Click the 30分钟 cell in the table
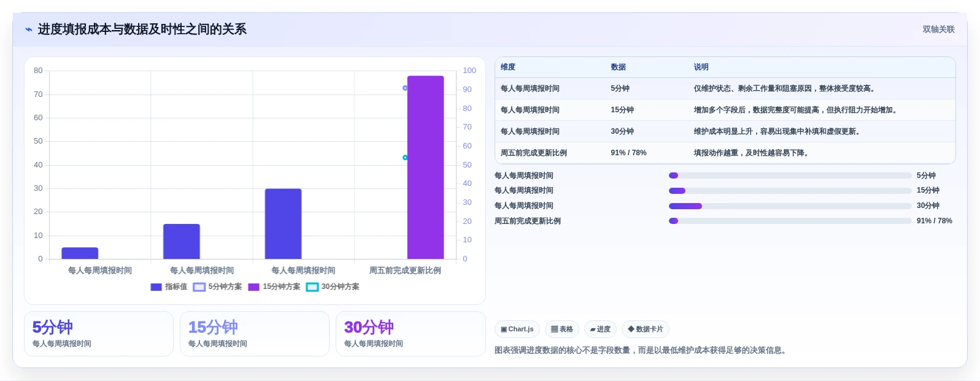Viewport: 980px width, 381px height. coord(622,132)
